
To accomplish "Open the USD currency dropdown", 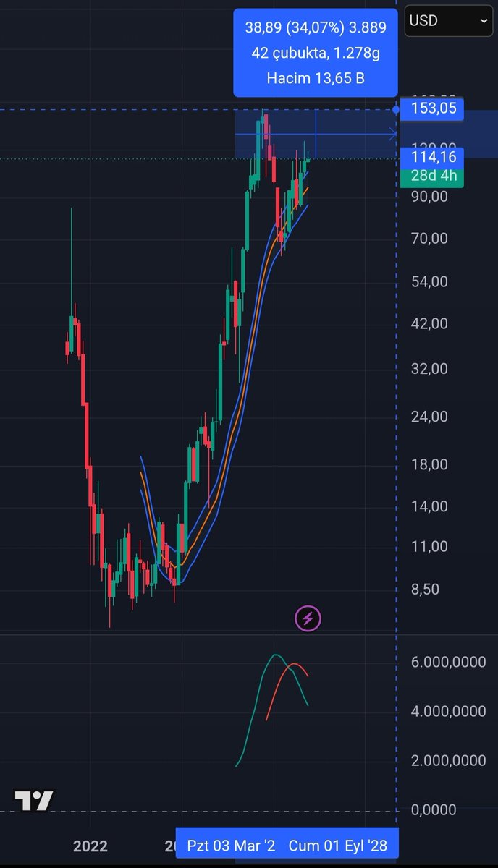I will tap(449, 21).
